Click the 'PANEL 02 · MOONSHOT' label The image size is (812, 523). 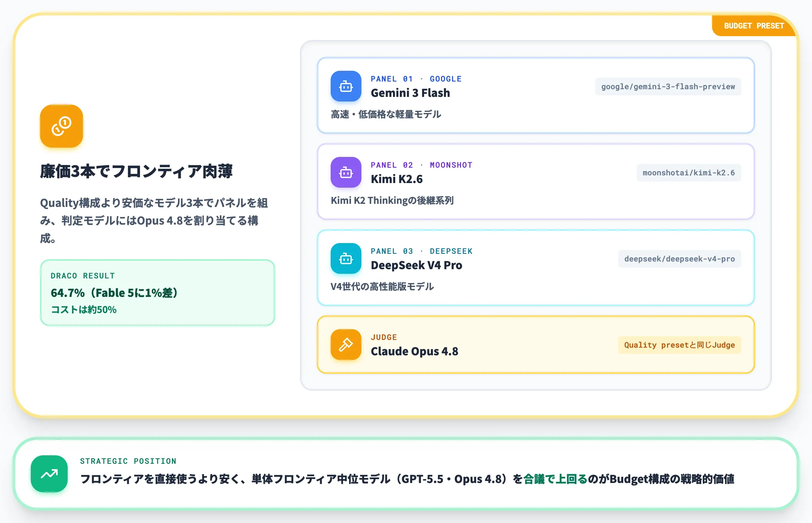421,165
